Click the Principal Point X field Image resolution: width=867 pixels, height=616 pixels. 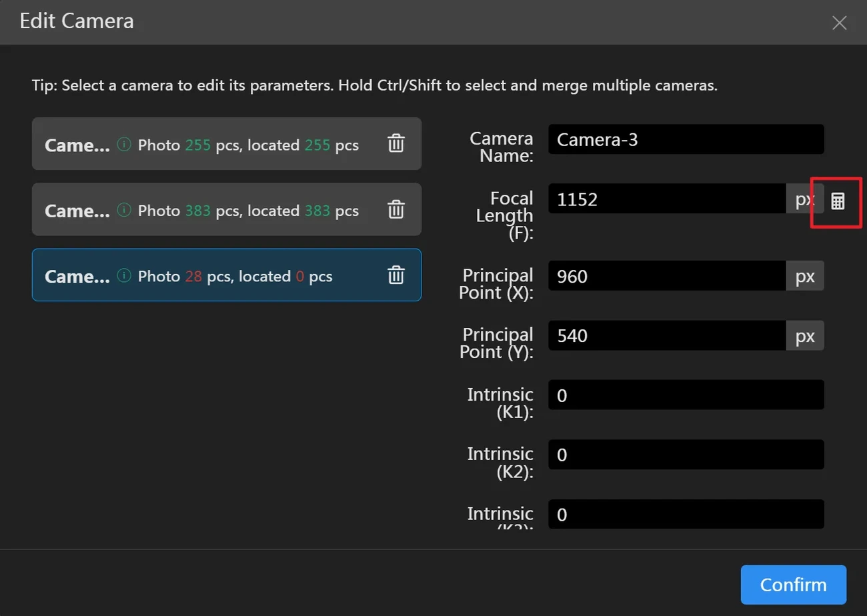coord(667,276)
